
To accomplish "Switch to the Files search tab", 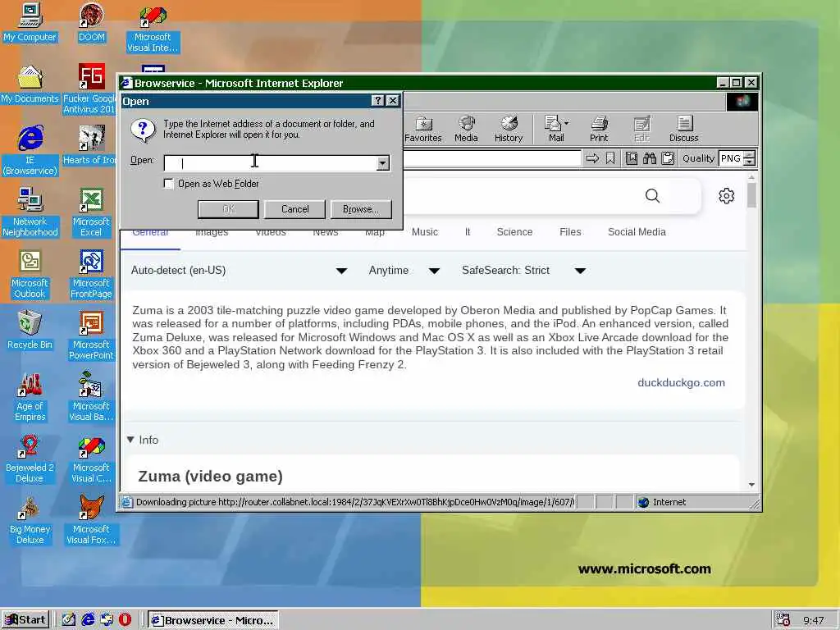I will coord(570,232).
